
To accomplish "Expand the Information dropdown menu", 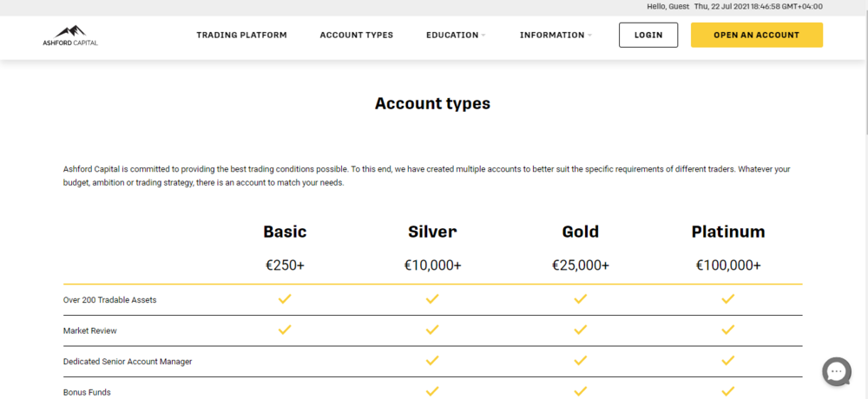I will [556, 36].
